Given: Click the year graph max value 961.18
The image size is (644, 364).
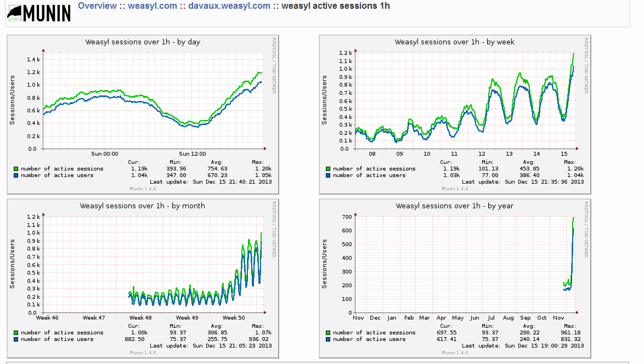Looking at the screenshot, I should click(570, 333).
